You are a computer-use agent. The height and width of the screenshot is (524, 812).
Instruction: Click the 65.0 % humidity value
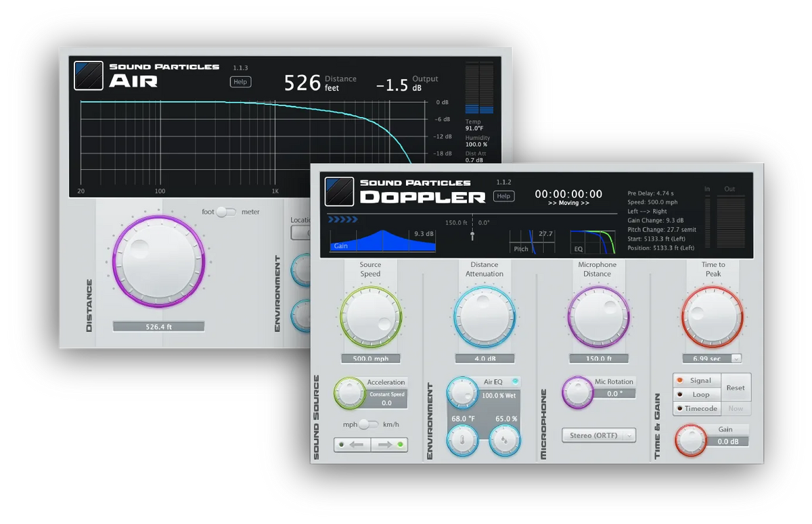coord(506,419)
